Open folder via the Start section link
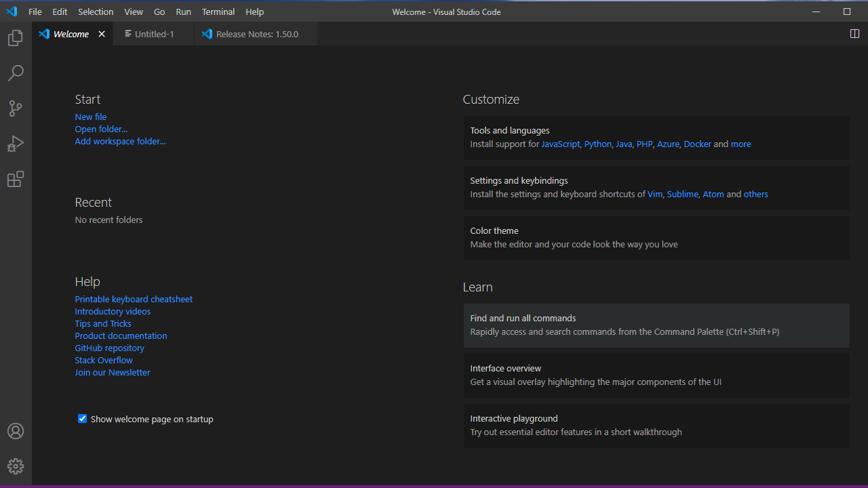The height and width of the screenshot is (488, 868). tap(100, 129)
